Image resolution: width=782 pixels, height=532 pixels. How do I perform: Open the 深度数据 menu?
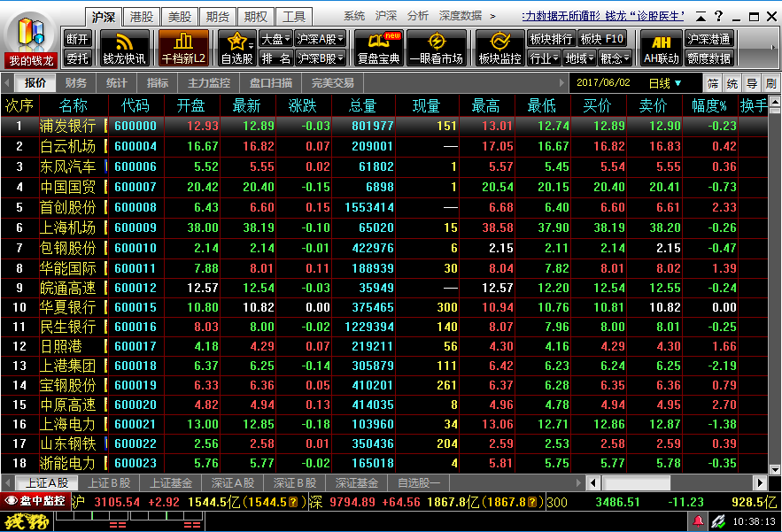click(461, 16)
